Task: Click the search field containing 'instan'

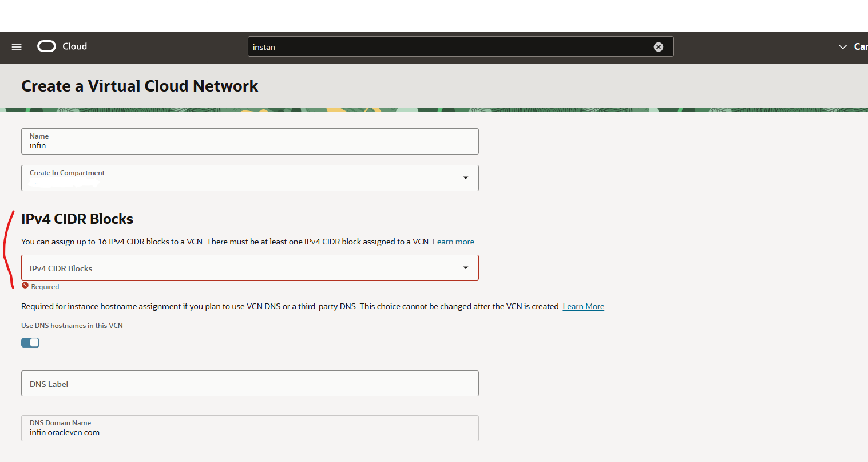Action: point(461,47)
